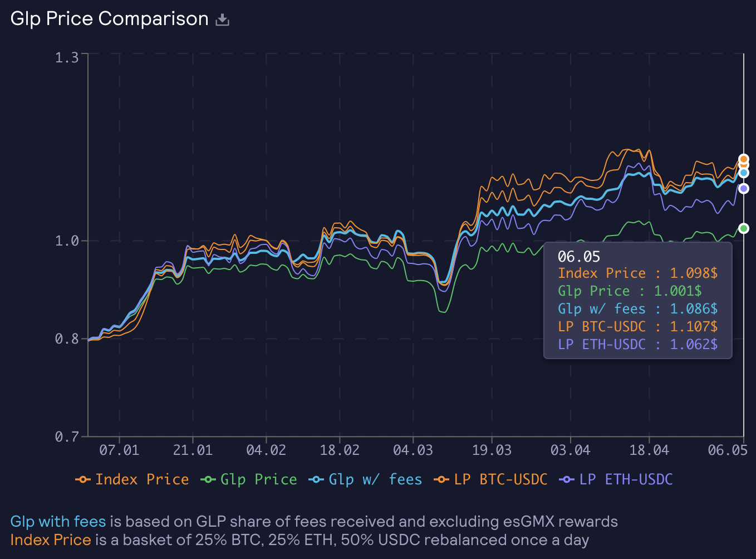This screenshot has height=559, width=756.
Task: Click the LP BTC-USDC legend marker icon
Action: click(441, 479)
